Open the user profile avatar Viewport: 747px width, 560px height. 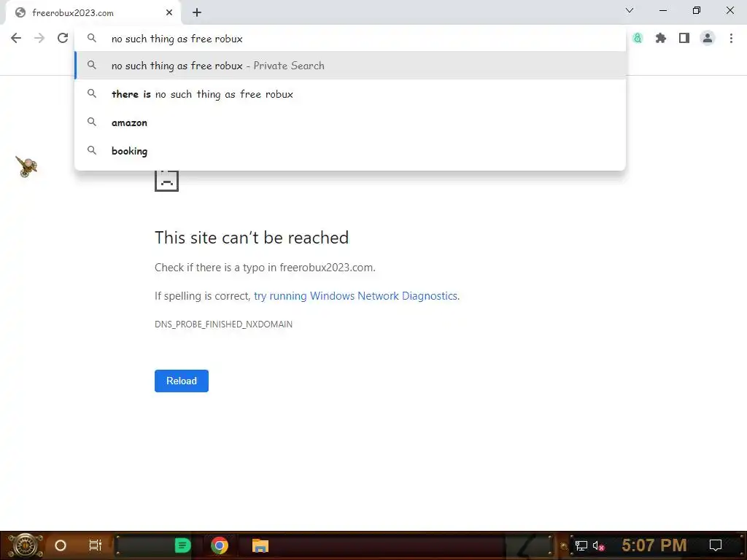[x=708, y=38]
